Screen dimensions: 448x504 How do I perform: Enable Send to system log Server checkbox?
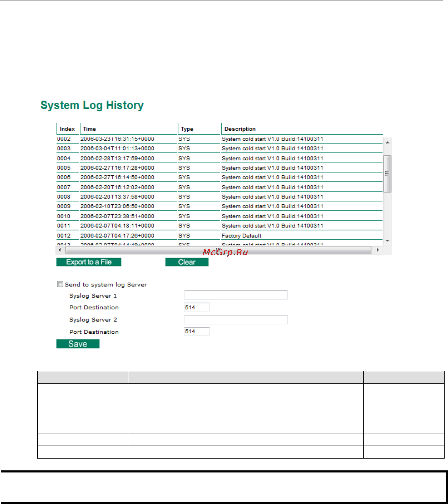(60, 284)
